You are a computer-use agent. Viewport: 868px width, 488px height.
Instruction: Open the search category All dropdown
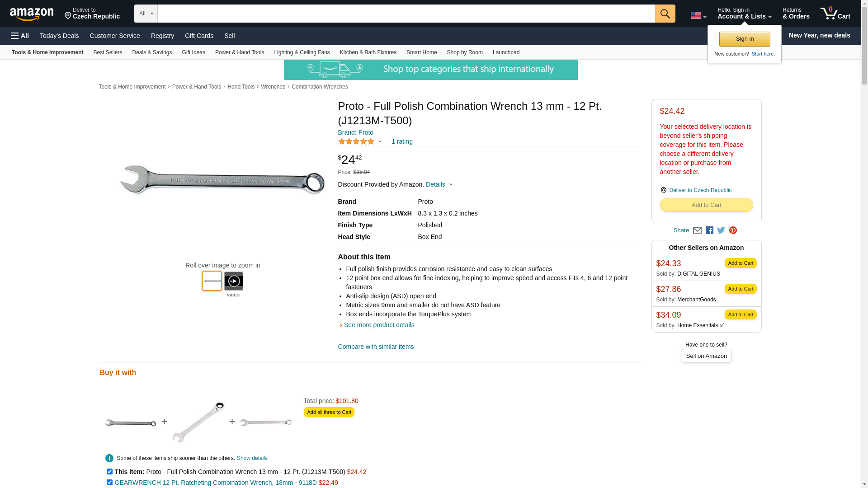[x=146, y=14]
